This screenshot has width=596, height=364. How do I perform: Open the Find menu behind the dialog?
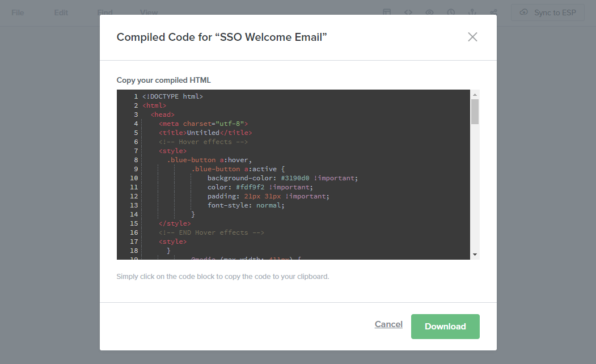[x=105, y=12]
